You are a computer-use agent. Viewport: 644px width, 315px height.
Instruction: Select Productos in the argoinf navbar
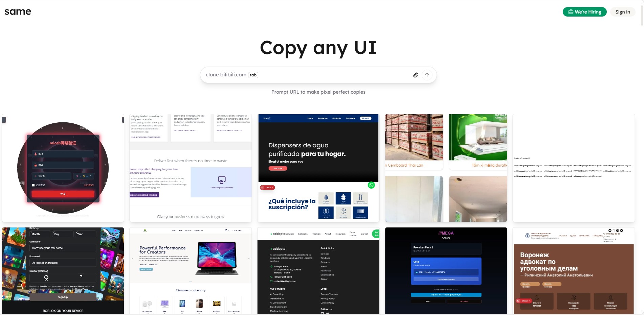323,118
